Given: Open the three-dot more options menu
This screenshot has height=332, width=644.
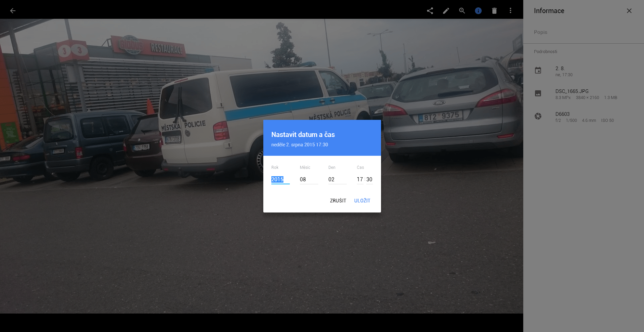Looking at the screenshot, I should pos(510,11).
